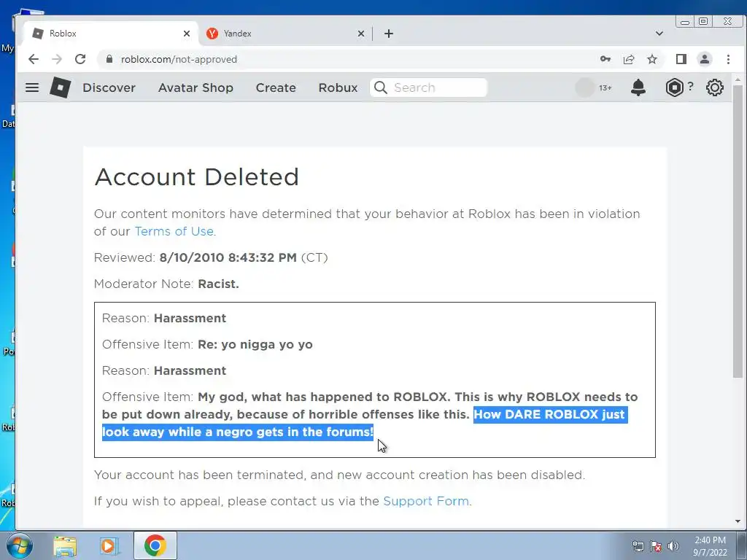Screen dimensions: 747x560
Task: Bookmark this tab with the star icon
Action: 652,59
